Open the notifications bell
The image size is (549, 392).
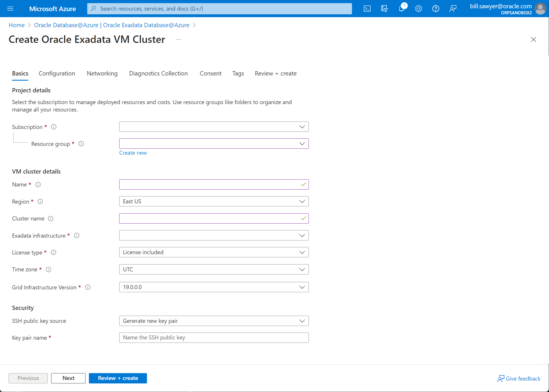pos(401,9)
